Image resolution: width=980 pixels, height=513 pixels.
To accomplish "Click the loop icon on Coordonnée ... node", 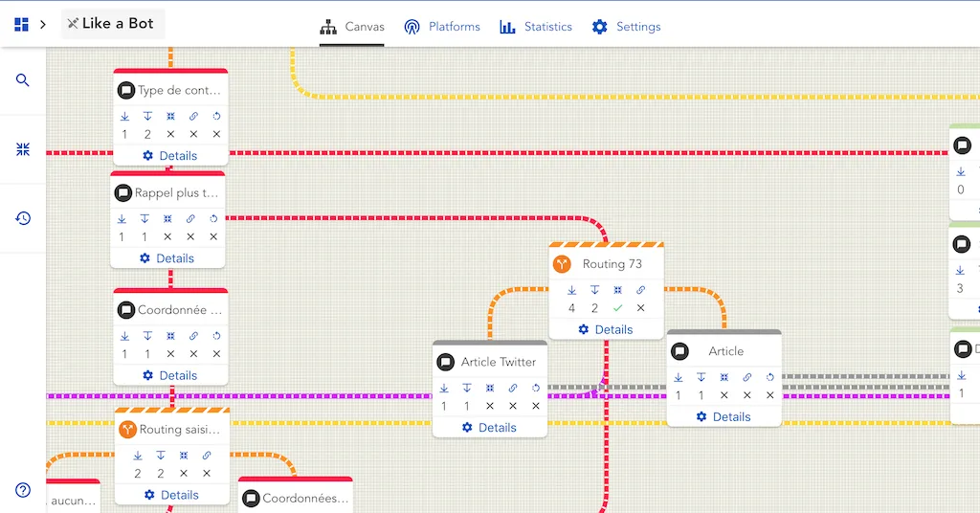I will pos(216,336).
